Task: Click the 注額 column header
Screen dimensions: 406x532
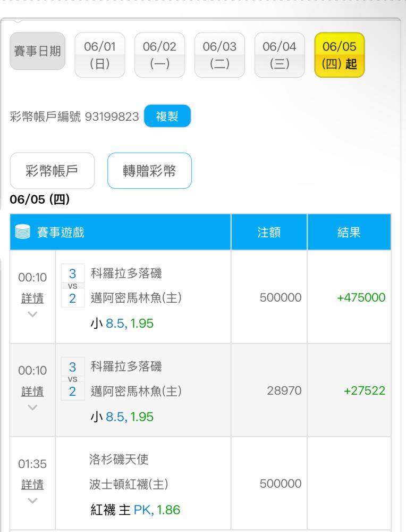Action: tap(269, 232)
